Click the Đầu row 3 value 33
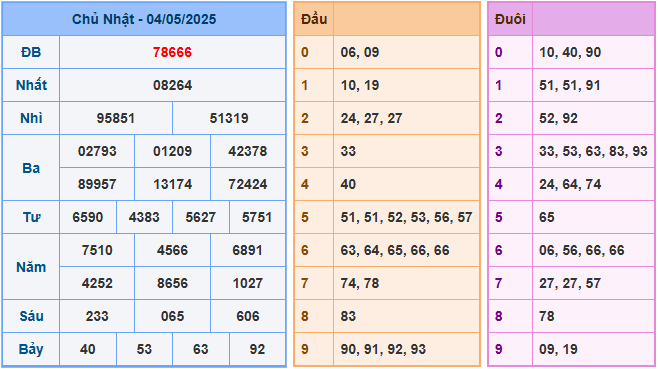Viewport: 658px width, 369px height. [x=348, y=151]
